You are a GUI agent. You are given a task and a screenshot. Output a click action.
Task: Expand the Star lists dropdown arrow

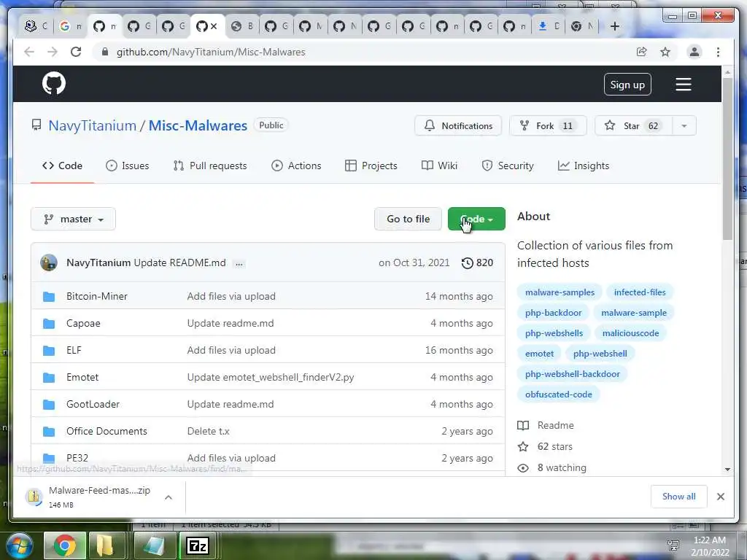pos(684,125)
